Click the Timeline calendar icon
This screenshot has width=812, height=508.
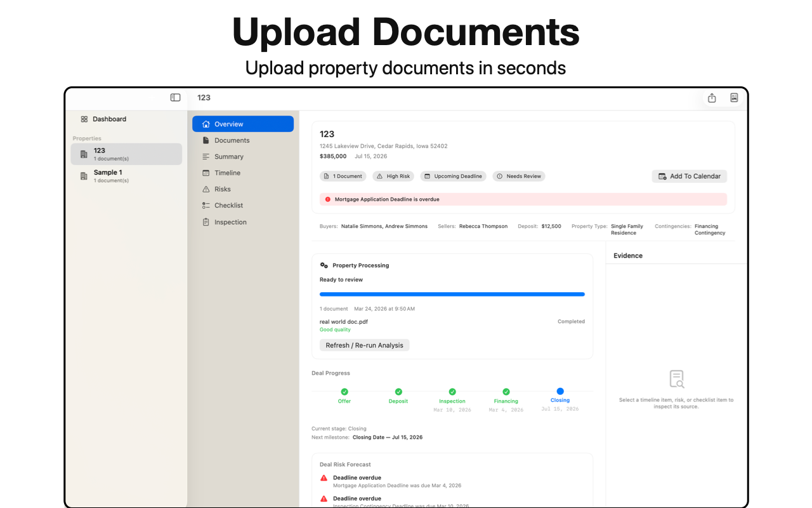206,173
